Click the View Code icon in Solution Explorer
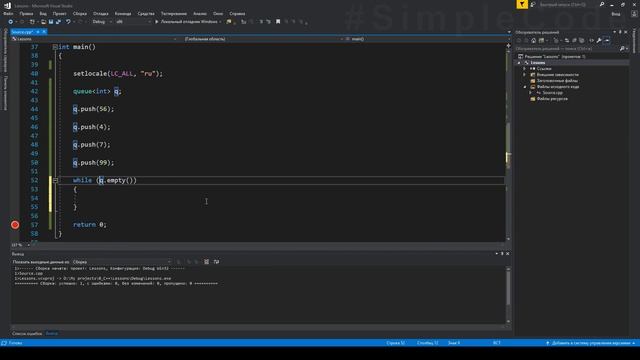Screen dimensions: 640x360 (x=591, y=40)
